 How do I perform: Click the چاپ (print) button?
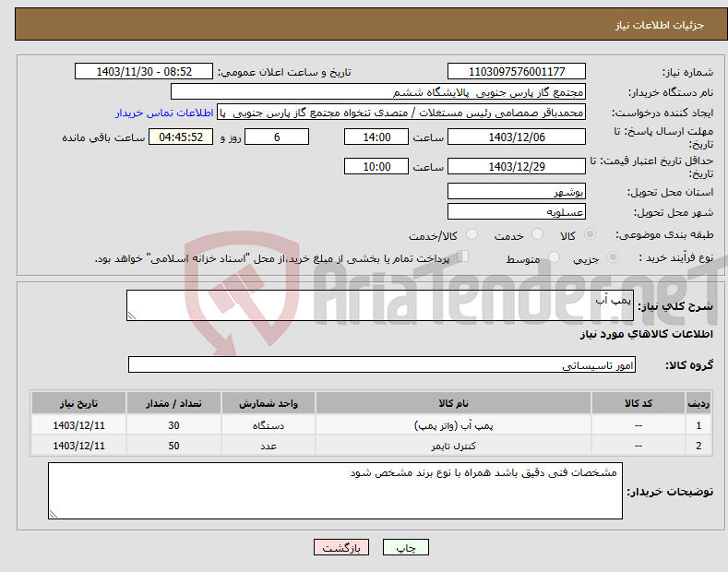click(x=405, y=547)
